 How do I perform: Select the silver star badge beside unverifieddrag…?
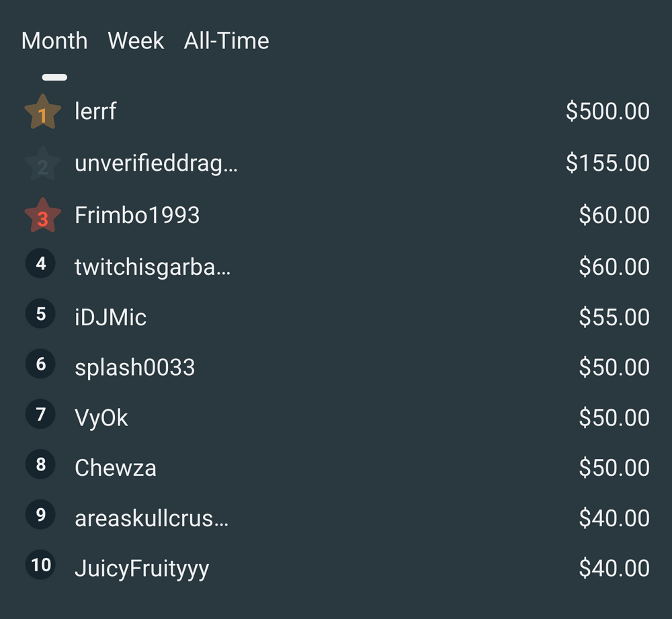click(41, 163)
